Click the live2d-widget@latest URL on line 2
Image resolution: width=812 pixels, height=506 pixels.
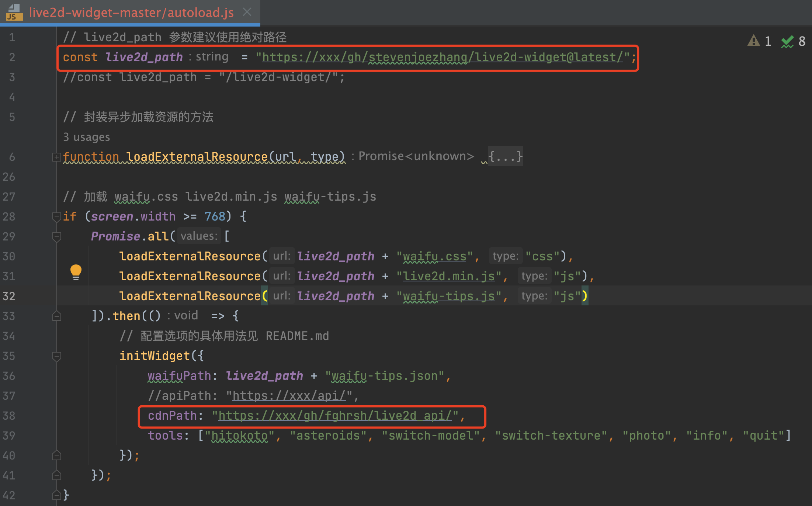point(443,57)
